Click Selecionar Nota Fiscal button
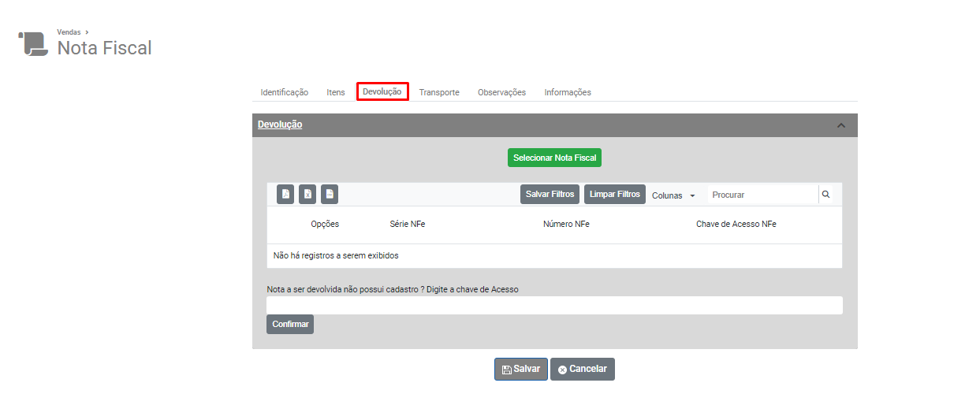Screen dimensions: 980x420 point(555,158)
